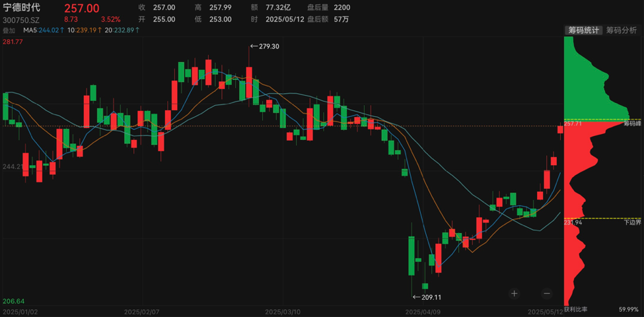The height and width of the screenshot is (317, 644).
Task: Click profit ratio value 59.99%
Action: 629,309
